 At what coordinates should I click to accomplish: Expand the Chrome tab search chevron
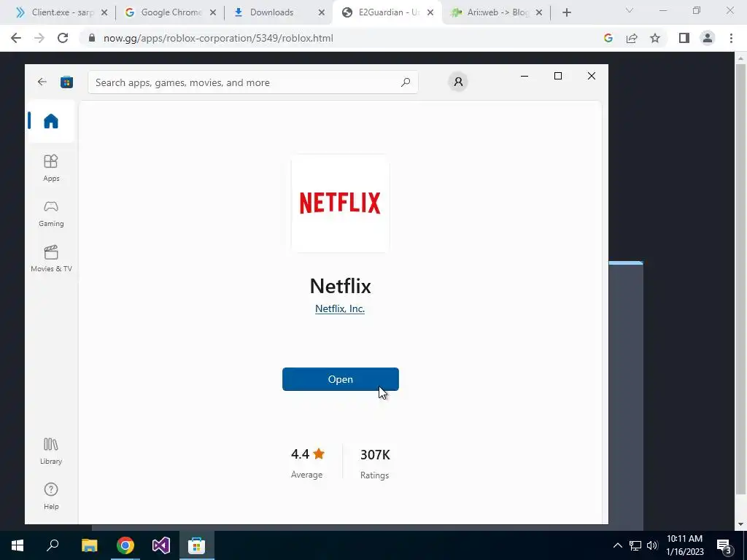pyautogui.click(x=630, y=10)
